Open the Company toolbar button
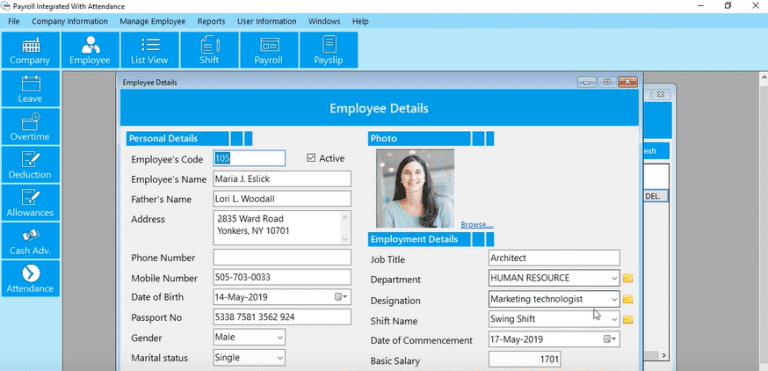The height and width of the screenshot is (371, 768). pyautogui.click(x=30, y=50)
